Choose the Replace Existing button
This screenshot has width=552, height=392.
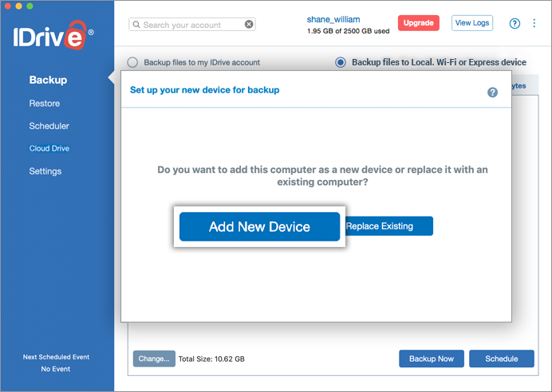(x=389, y=226)
